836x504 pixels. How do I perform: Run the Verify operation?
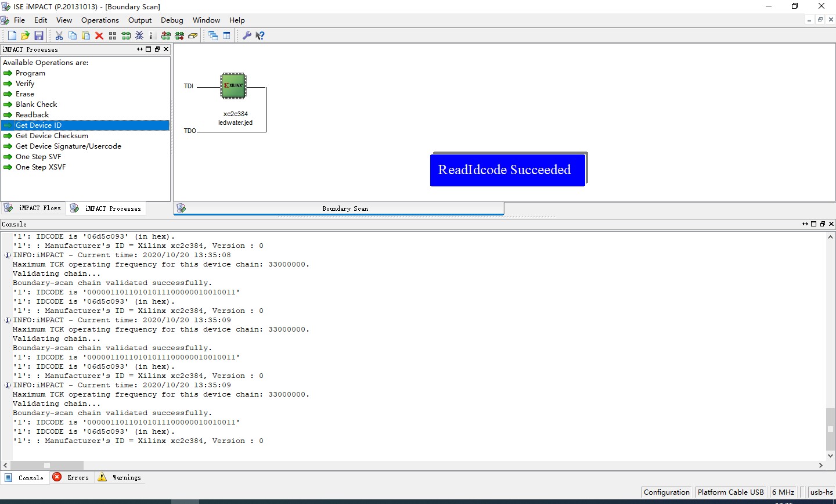point(25,84)
